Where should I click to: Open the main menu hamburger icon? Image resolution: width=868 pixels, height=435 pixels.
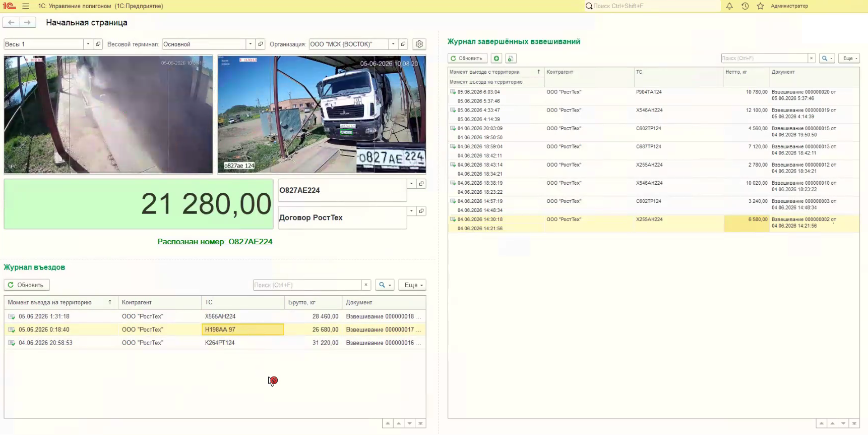coord(26,6)
